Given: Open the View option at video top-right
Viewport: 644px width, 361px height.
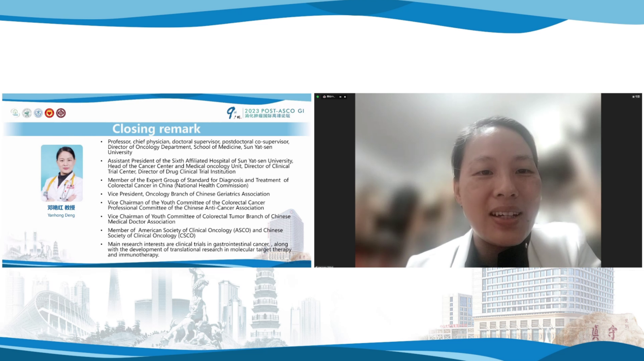Looking at the screenshot, I should 635,96.
